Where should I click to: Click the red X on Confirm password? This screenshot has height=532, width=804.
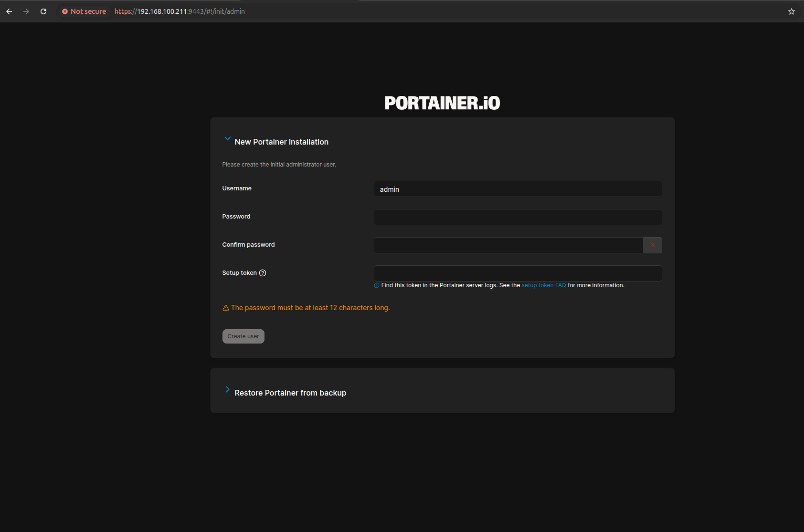pyautogui.click(x=653, y=245)
